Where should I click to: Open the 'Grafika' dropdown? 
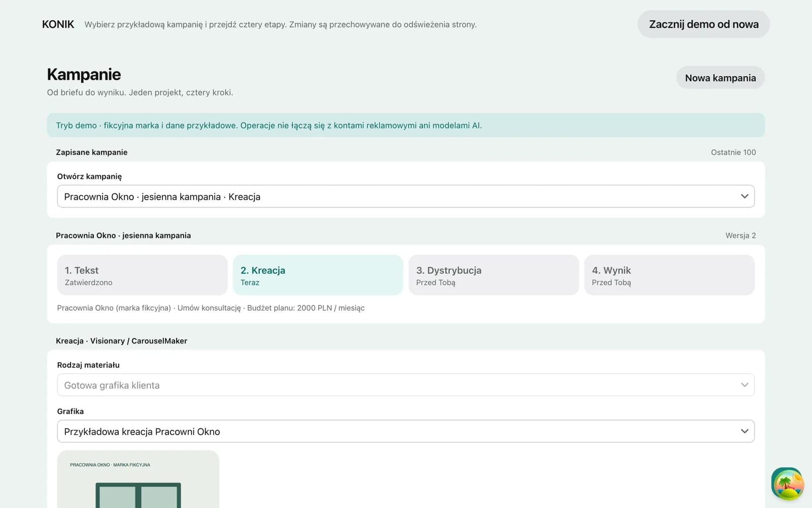tap(405, 431)
